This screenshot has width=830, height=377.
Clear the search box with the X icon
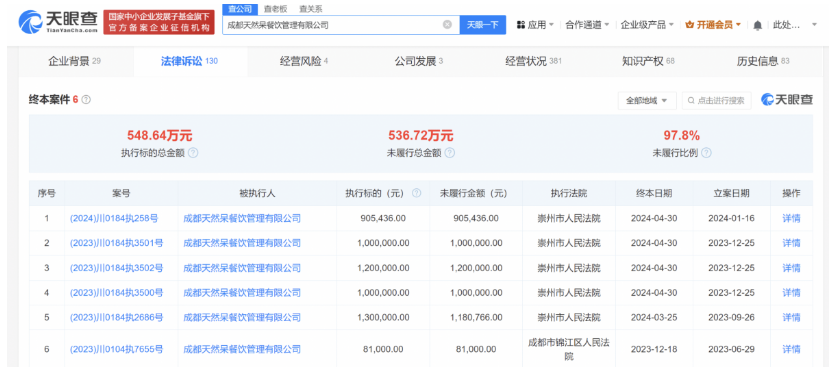pos(447,24)
